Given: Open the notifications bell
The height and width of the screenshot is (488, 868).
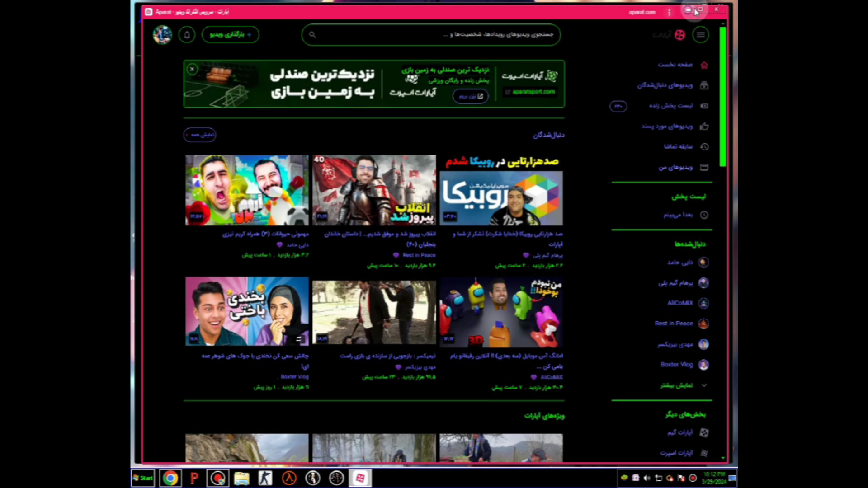Looking at the screenshot, I should coord(187,35).
